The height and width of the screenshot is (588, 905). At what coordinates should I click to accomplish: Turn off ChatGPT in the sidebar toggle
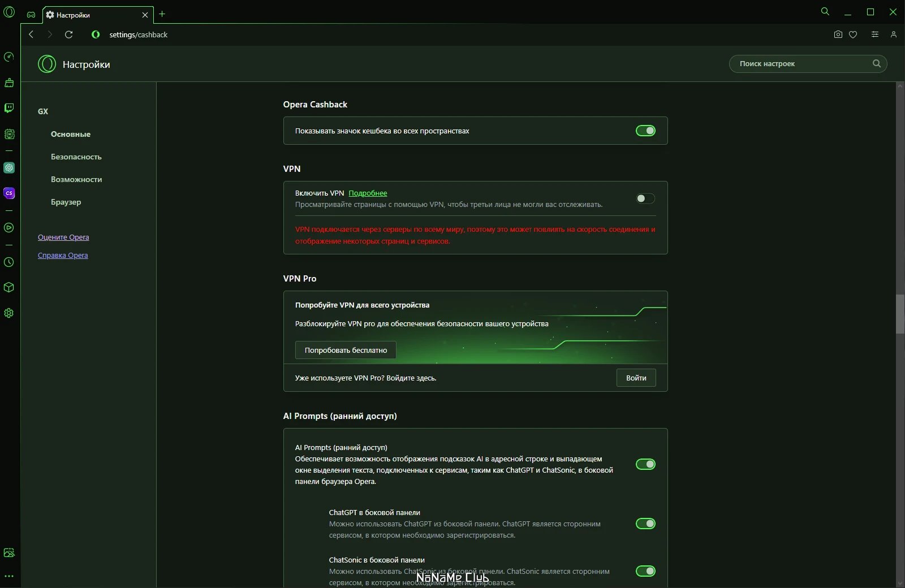pyautogui.click(x=645, y=524)
